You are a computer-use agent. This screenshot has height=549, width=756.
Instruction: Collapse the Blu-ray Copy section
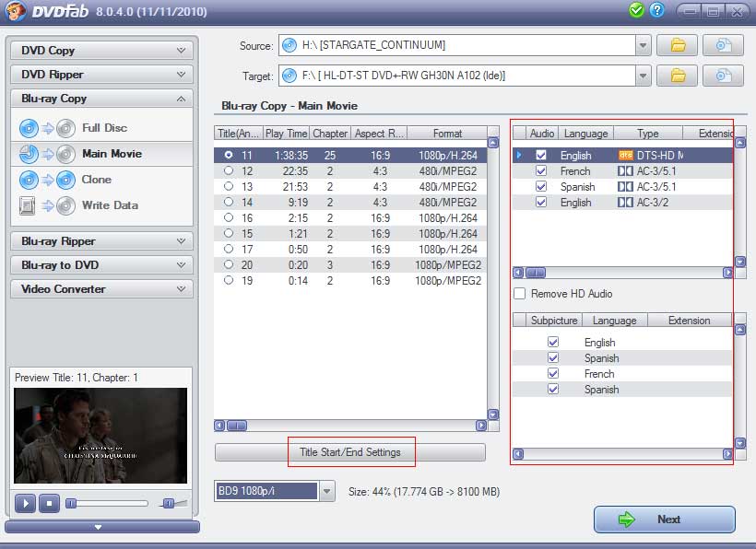[x=101, y=99]
